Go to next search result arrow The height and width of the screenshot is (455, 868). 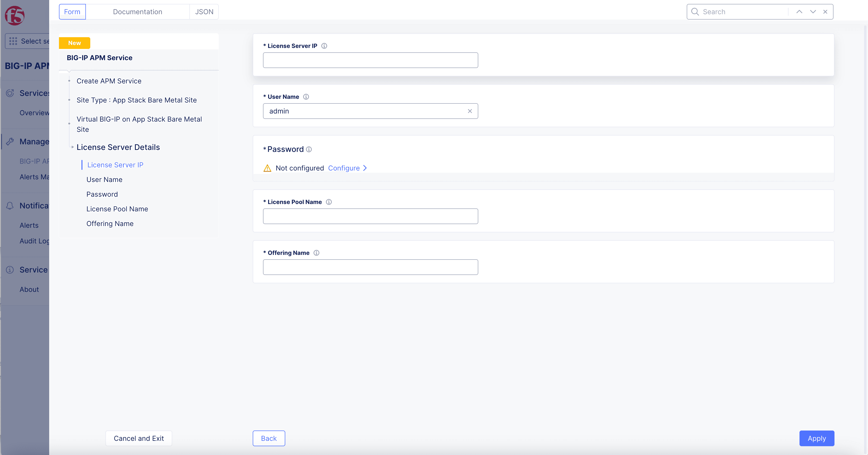tap(813, 12)
